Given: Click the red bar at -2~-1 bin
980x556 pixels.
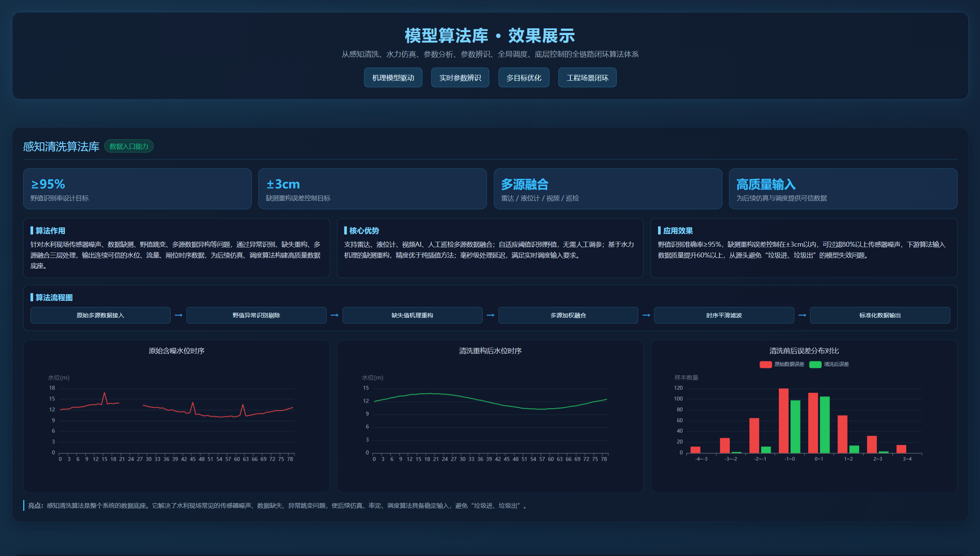Looking at the screenshot, I should [754, 436].
